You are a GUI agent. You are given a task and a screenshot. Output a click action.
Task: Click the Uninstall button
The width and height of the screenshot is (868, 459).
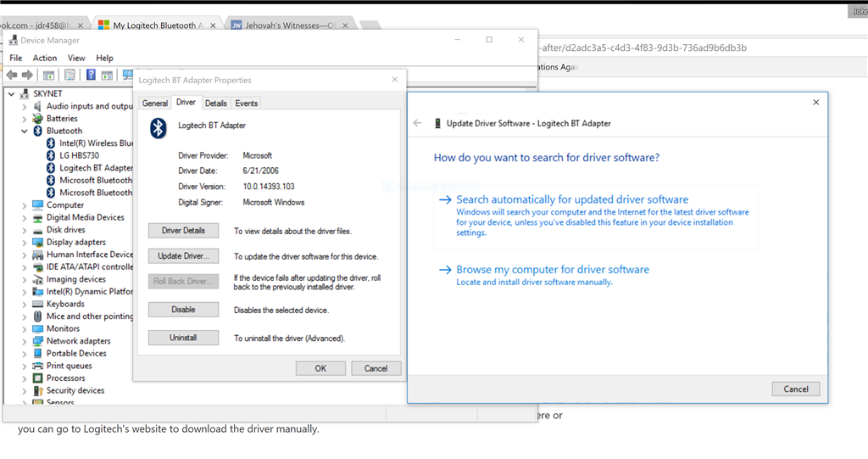(x=183, y=338)
